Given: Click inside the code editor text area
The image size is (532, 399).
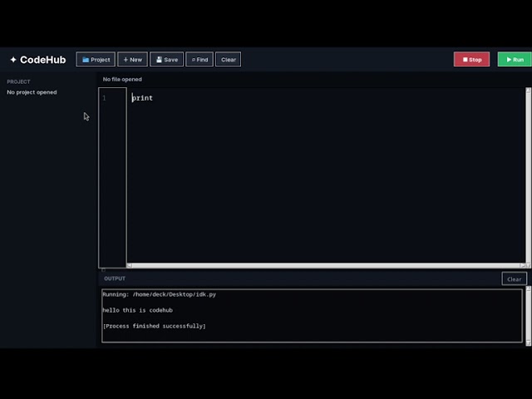Looking at the screenshot, I should pyautogui.click(x=326, y=176).
